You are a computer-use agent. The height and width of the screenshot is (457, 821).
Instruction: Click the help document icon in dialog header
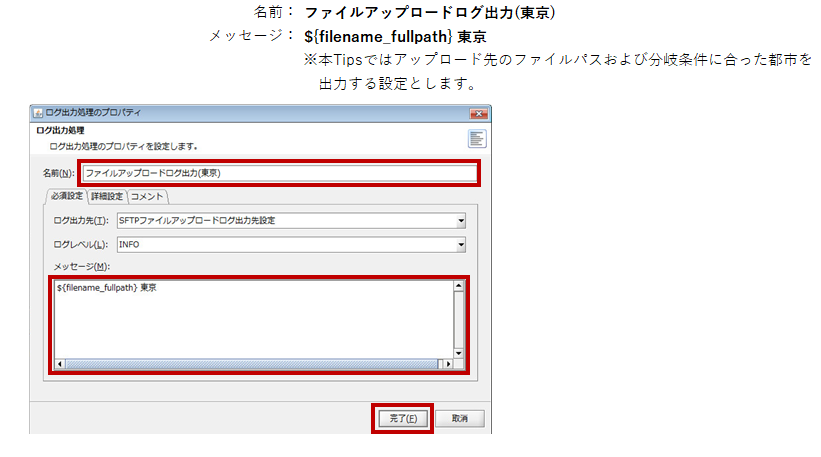[x=476, y=139]
